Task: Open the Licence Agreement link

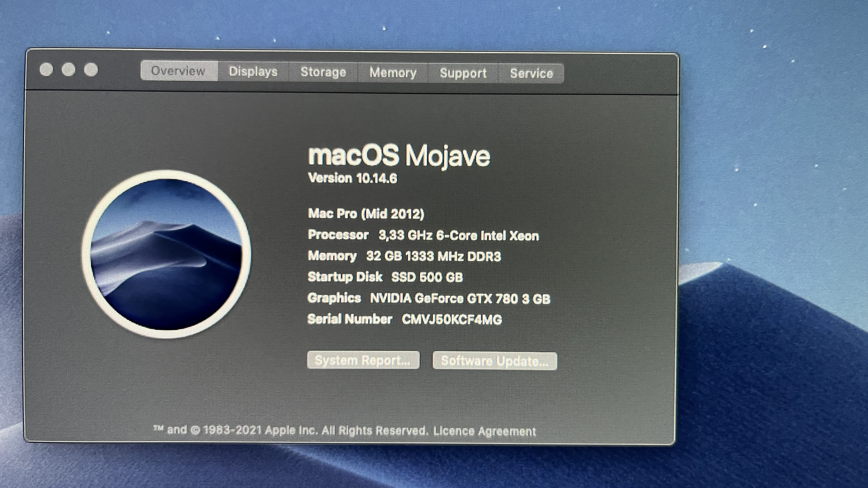Action: tap(484, 431)
